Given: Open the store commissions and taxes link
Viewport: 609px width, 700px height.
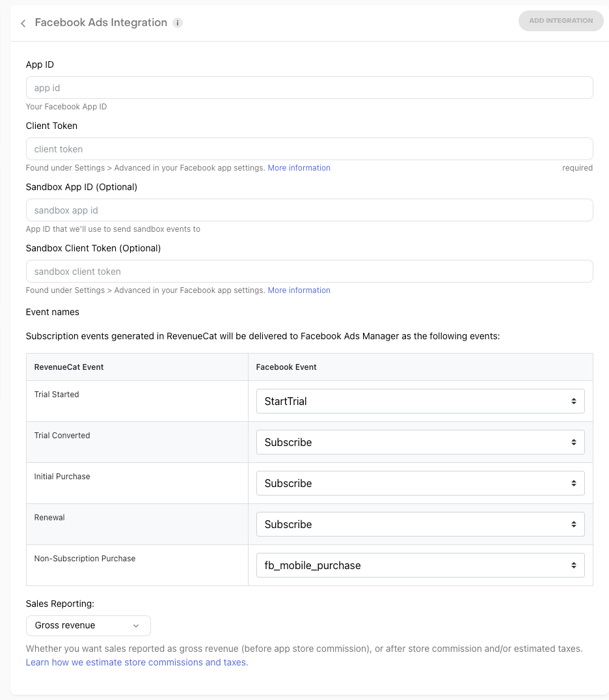Looking at the screenshot, I should coord(137,662).
